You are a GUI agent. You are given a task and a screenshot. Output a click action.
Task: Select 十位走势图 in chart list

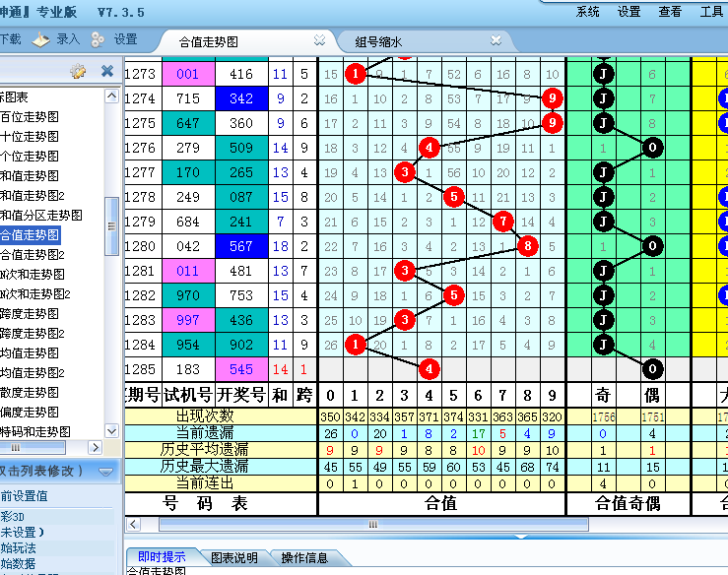pos(30,137)
